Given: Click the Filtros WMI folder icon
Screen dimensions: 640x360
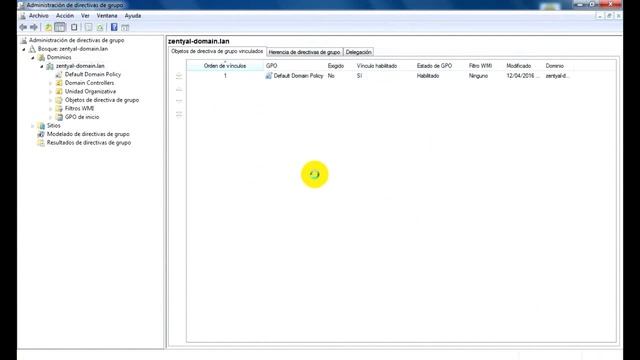Looking at the screenshot, I should click(x=59, y=109).
